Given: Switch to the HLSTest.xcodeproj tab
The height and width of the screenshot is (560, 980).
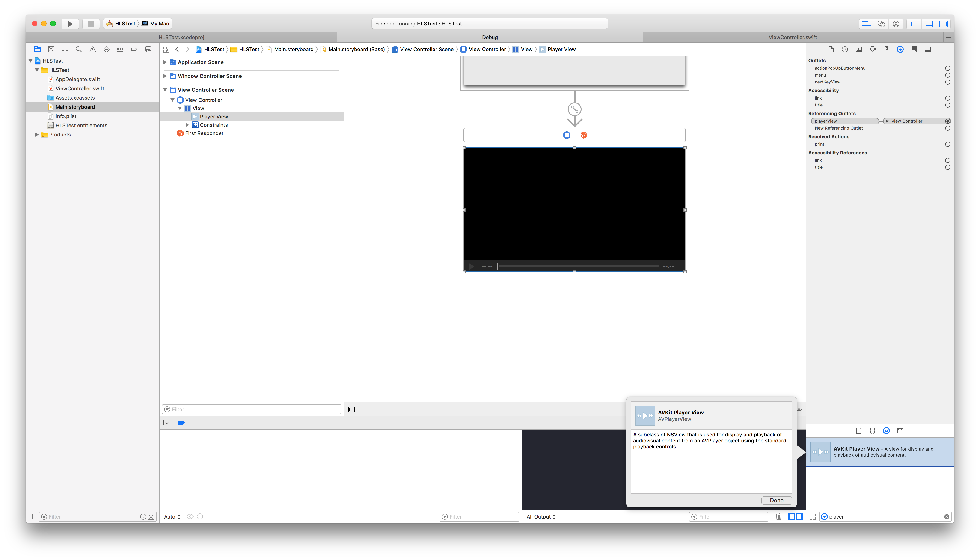Looking at the screenshot, I should (181, 37).
